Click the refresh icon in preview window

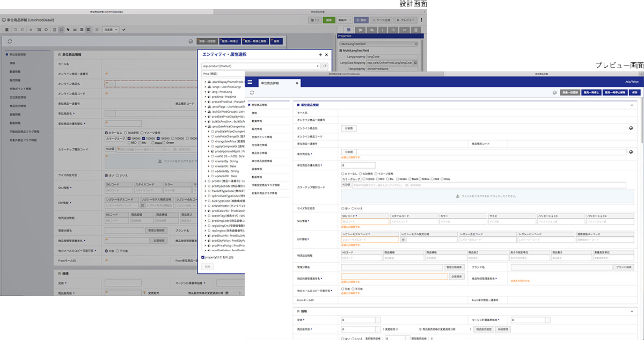(x=251, y=92)
